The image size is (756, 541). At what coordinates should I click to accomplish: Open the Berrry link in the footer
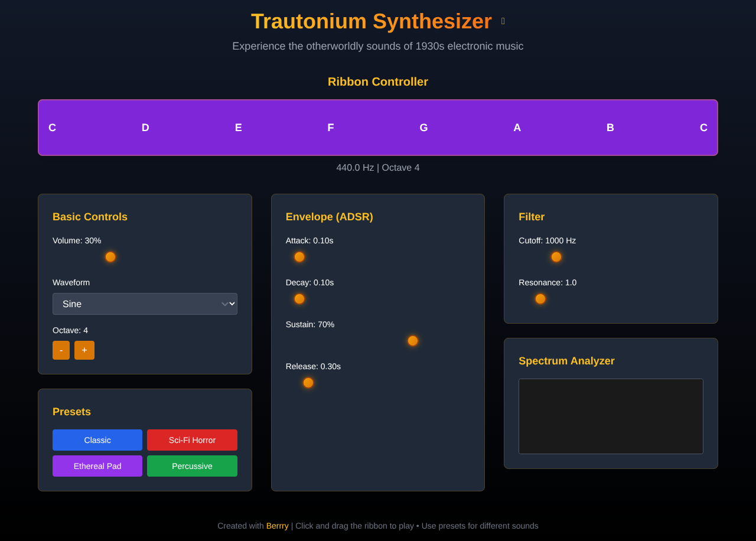[277, 526]
